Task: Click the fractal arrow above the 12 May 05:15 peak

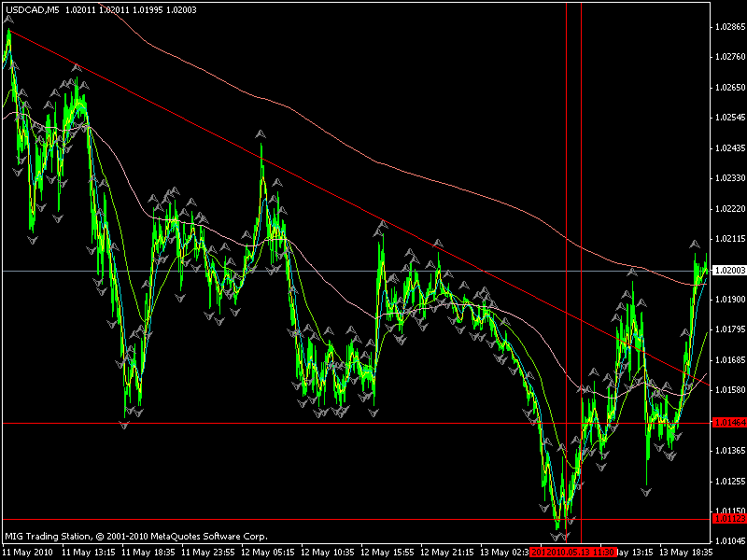Action: 261,135
